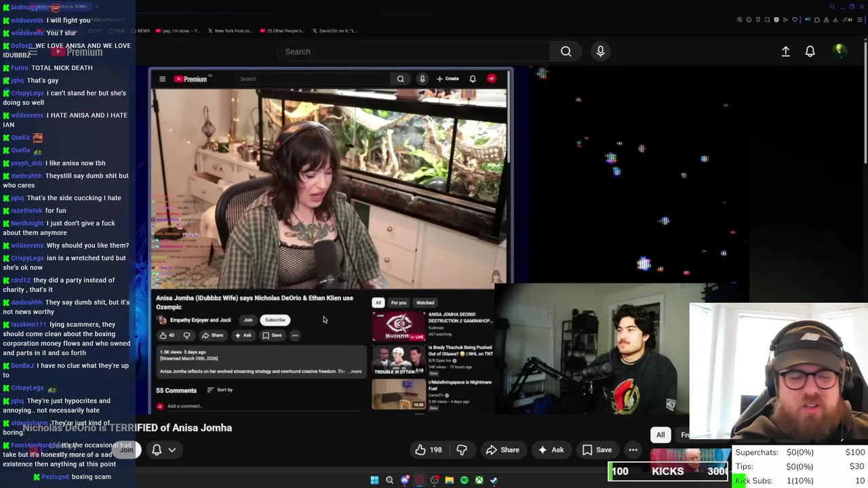The image size is (868, 488).
Task: Click the embedded YouTube search magnifier button
Action: pos(400,79)
